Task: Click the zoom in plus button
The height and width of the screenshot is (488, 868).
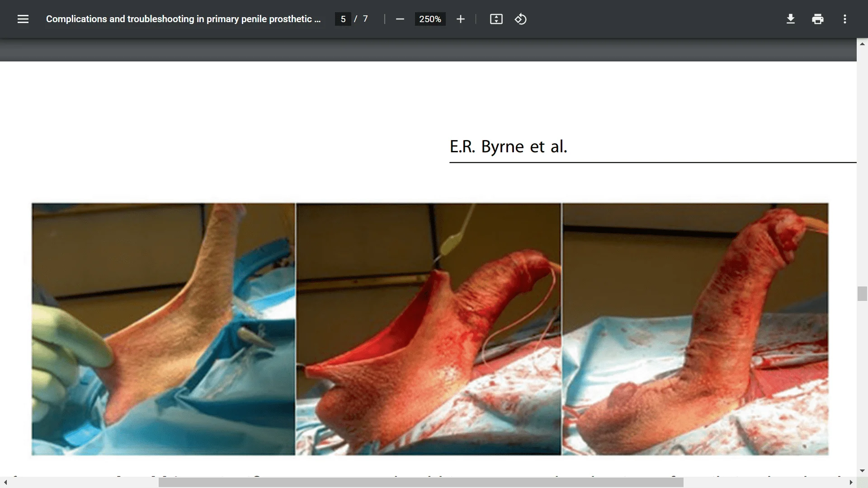Action: pos(460,19)
